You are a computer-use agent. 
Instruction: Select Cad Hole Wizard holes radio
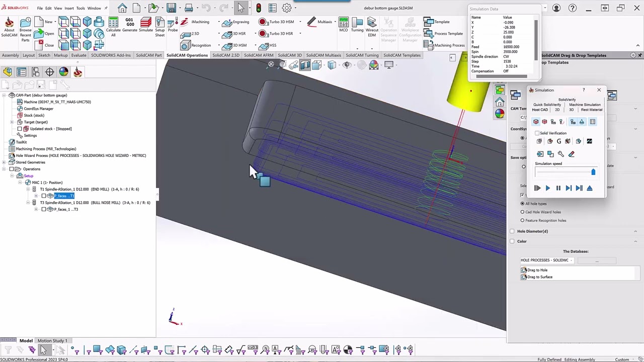(522, 212)
